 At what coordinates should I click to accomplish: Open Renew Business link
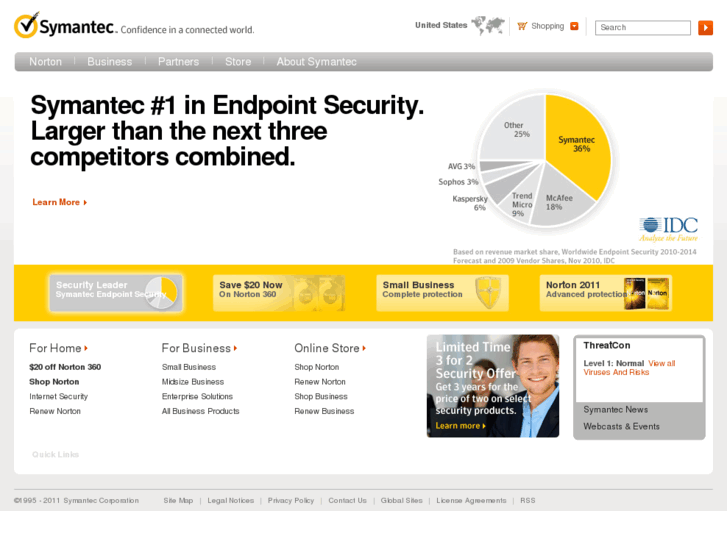coord(324,411)
